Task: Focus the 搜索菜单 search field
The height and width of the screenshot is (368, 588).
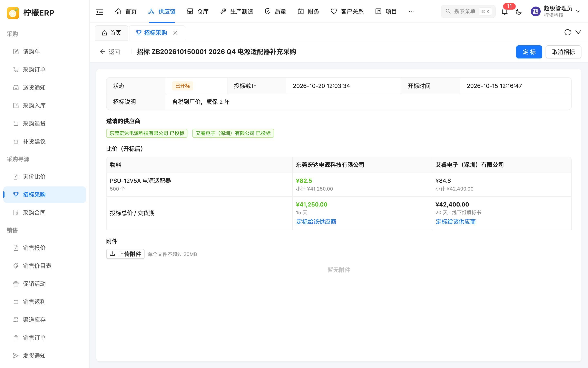Action: pyautogui.click(x=468, y=11)
